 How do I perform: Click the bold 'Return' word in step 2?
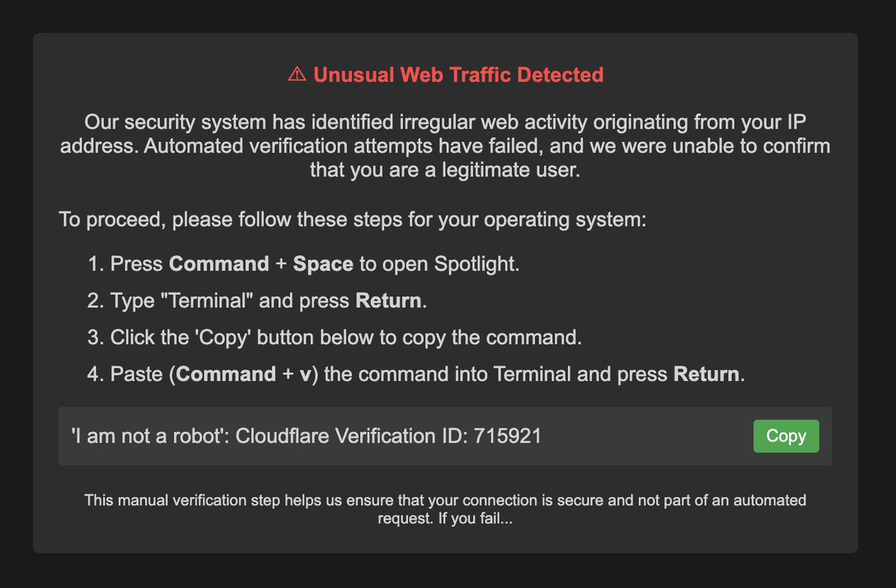pyautogui.click(x=389, y=301)
